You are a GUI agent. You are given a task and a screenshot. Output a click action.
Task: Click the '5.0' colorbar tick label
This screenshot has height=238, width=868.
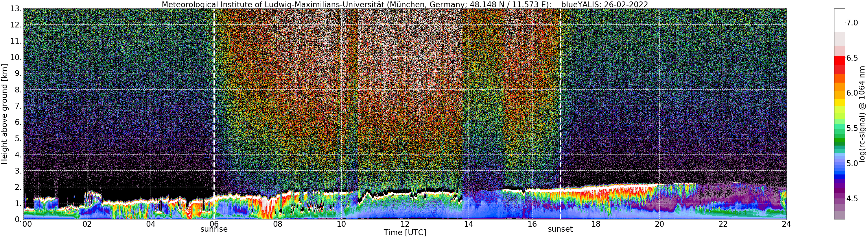(852, 163)
